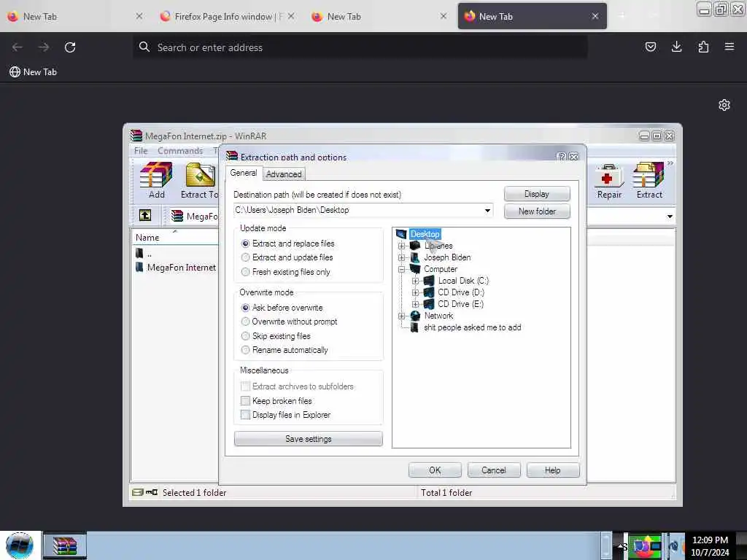
Task: Switch to the first New Tab browser tab
Action: point(75,16)
